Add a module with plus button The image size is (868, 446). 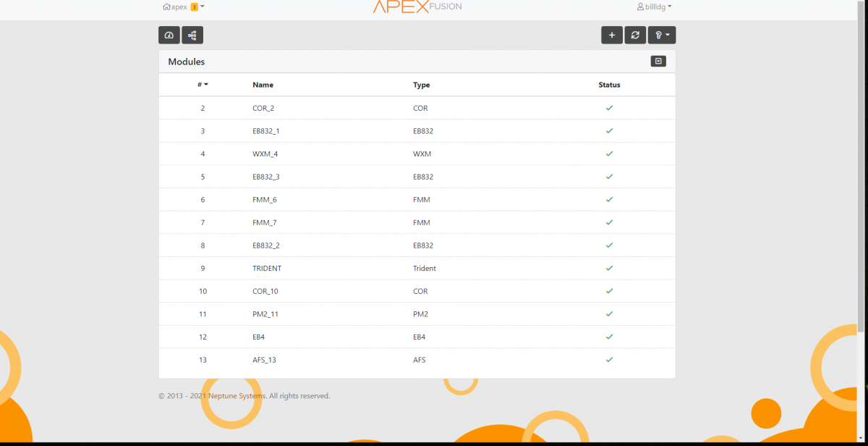[x=612, y=35]
